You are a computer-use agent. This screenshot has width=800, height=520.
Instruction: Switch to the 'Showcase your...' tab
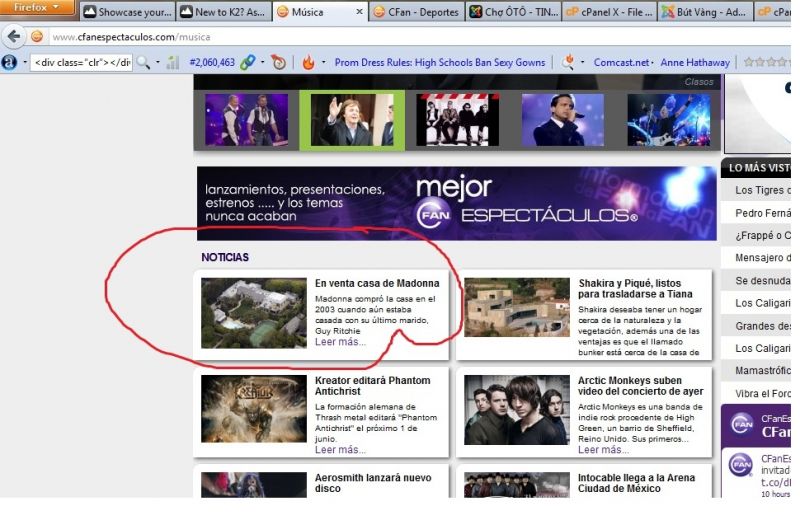click(x=128, y=12)
